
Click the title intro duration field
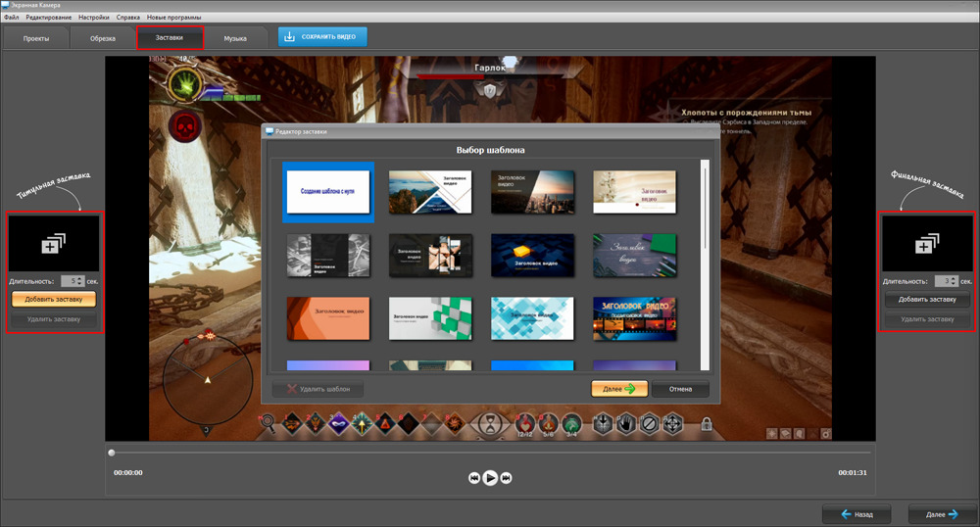point(69,281)
